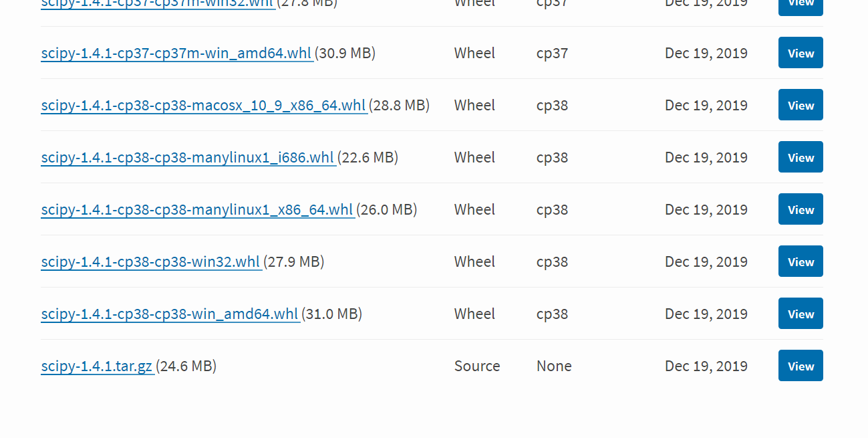
Task: View the tar.gz source distribution details
Action: (800, 366)
